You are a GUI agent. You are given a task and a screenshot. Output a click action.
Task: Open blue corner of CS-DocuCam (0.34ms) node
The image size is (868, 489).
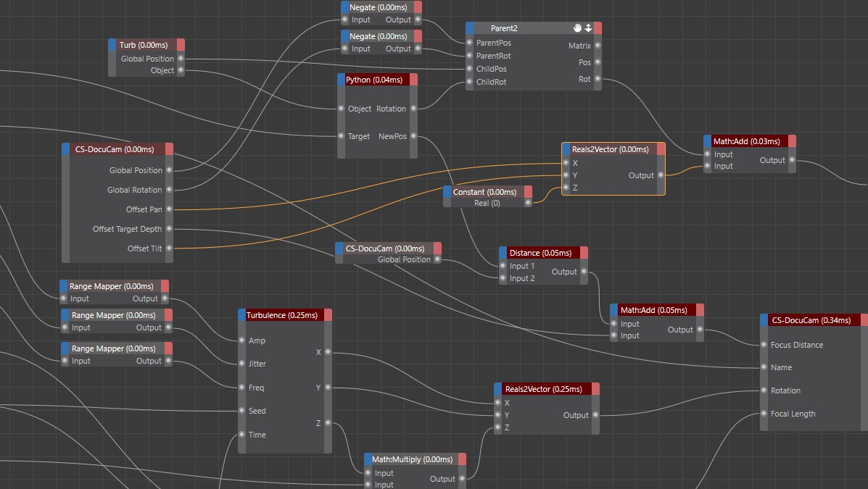tap(764, 319)
